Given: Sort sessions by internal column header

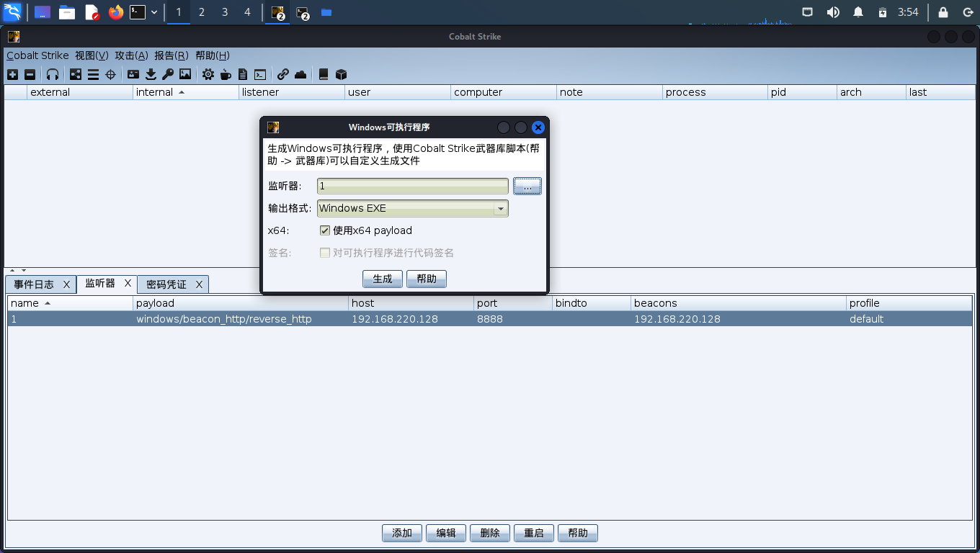Looking at the screenshot, I should click(186, 92).
